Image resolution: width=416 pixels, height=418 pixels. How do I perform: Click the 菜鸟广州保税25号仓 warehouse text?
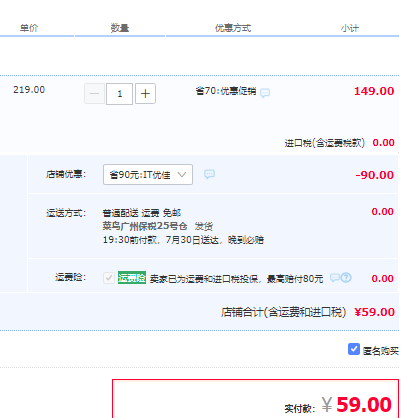(x=145, y=226)
